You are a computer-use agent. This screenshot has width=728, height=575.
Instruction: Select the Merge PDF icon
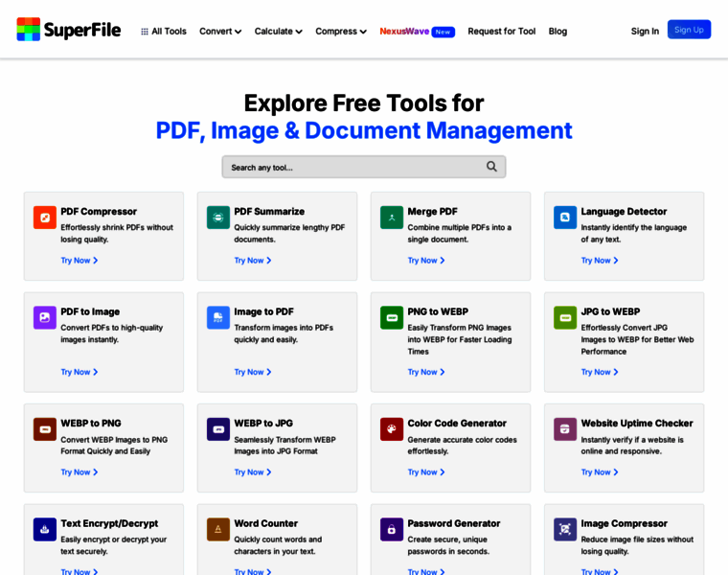click(392, 218)
